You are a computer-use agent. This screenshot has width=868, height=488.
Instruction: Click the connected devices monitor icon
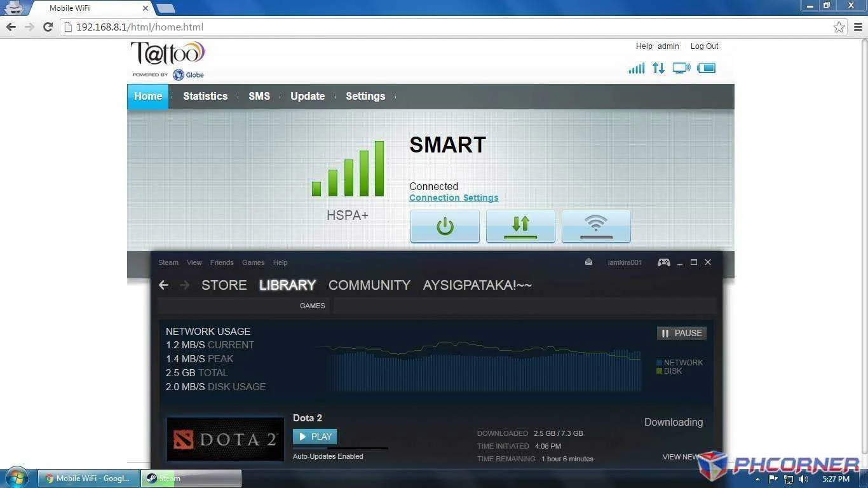coord(681,68)
